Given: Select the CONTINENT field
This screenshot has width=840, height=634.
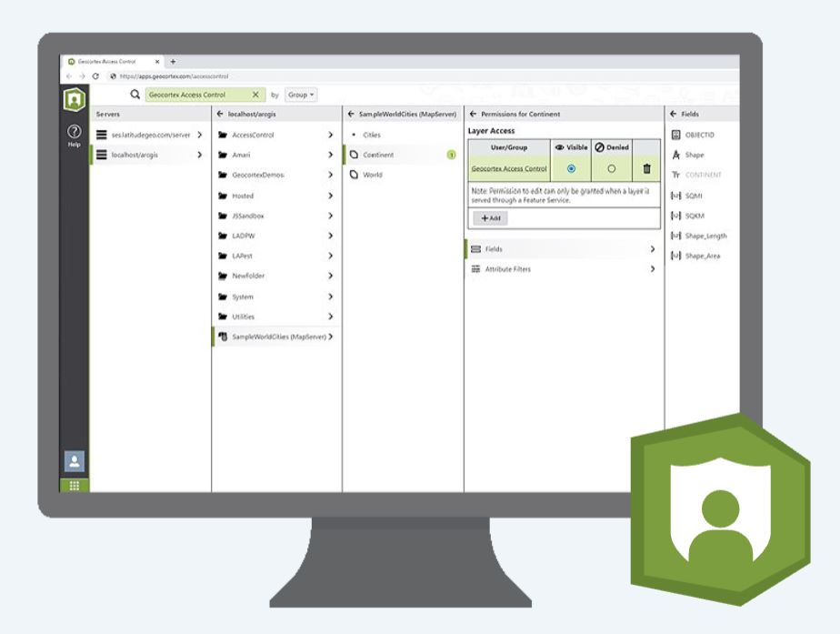Looking at the screenshot, I should click(703, 175).
